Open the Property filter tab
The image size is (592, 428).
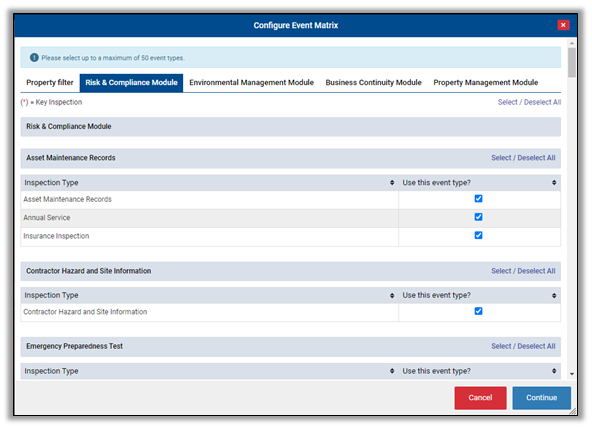tap(50, 83)
